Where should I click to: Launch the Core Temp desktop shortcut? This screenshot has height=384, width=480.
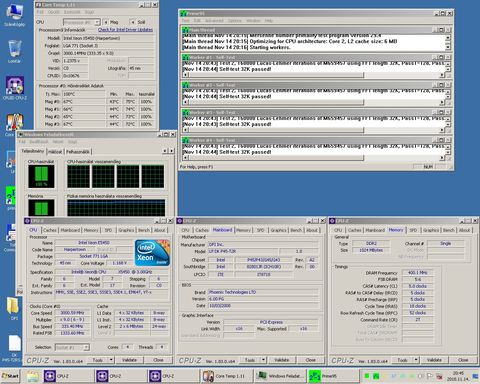14,123
